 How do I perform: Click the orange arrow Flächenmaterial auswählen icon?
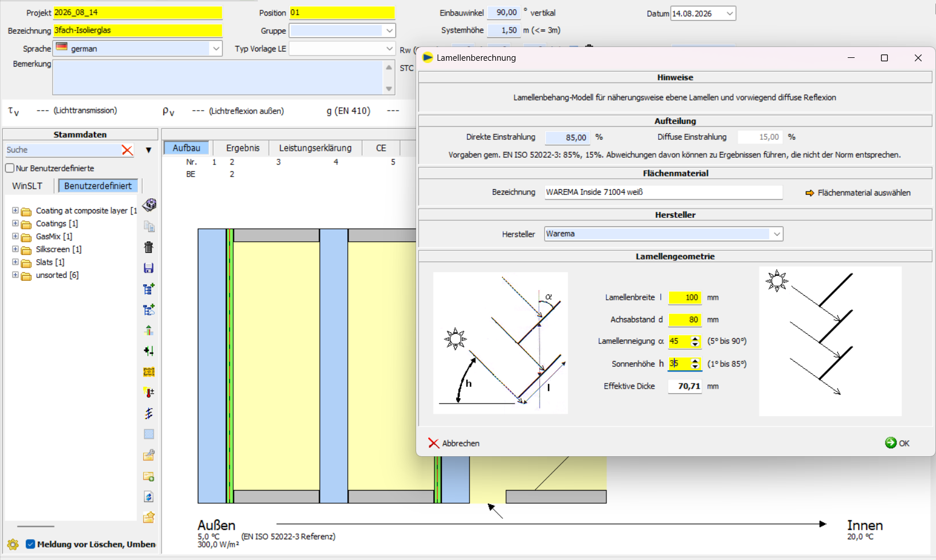810,193
